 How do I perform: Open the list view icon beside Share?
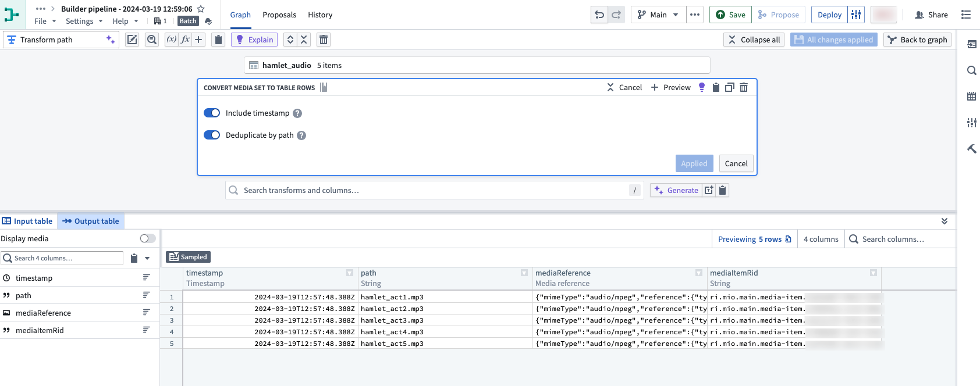[966, 15]
